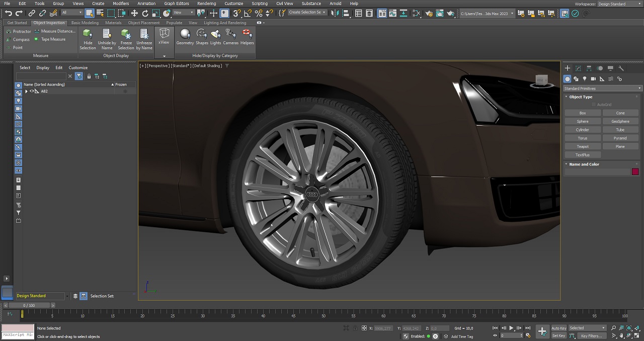The image size is (644, 341).
Task: Click the Key Filters button
Action: coord(591,335)
